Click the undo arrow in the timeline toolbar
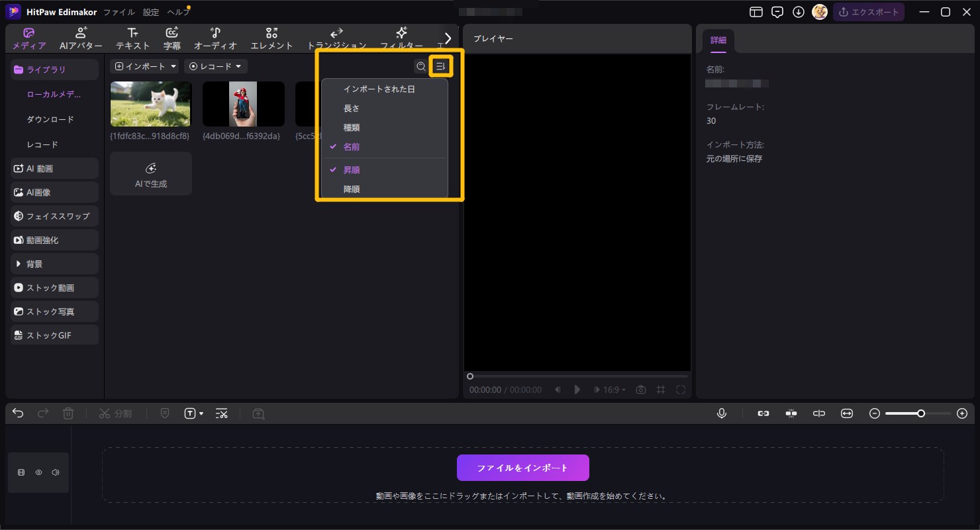The image size is (980, 530). 17,413
